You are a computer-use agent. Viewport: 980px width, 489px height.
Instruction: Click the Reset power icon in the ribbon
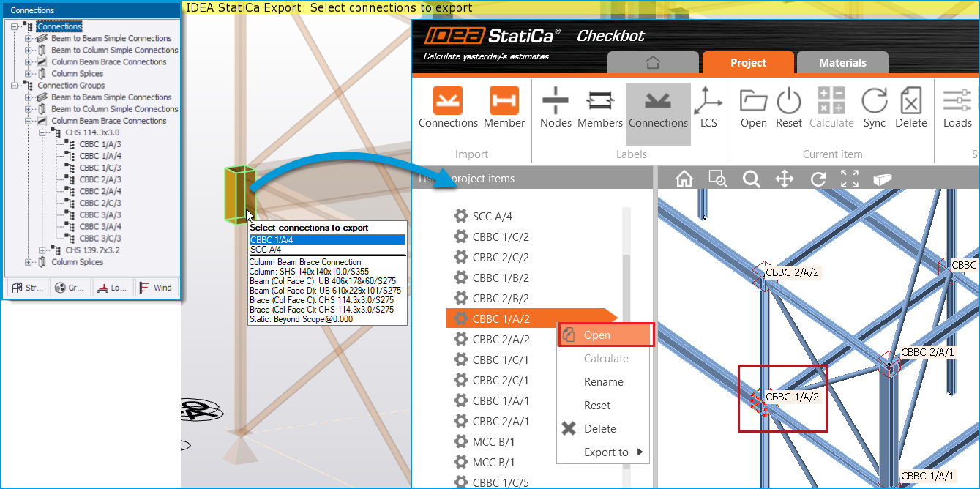[789, 100]
